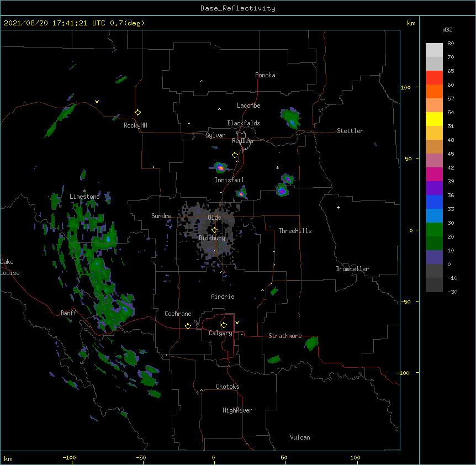This screenshot has height=465, width=476.
Task: Click the yellow station marker south of RedDeer
Action: pyautogui.click(x=235, y=155)
